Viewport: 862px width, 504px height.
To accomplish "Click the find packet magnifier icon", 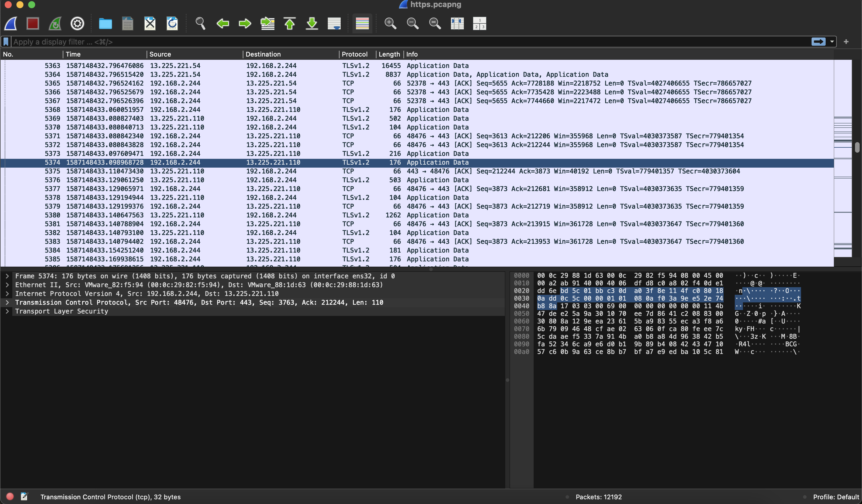I will [x=201, y=24].
